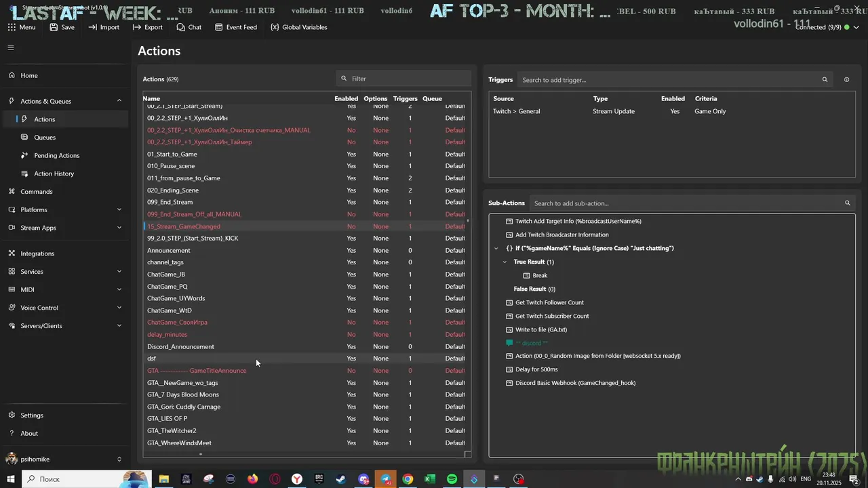The height and width of the screenshot is (488, 868).
Task: Open the Event Feed from the top bar
Action: pyautogui.click(x=235, y=27)
